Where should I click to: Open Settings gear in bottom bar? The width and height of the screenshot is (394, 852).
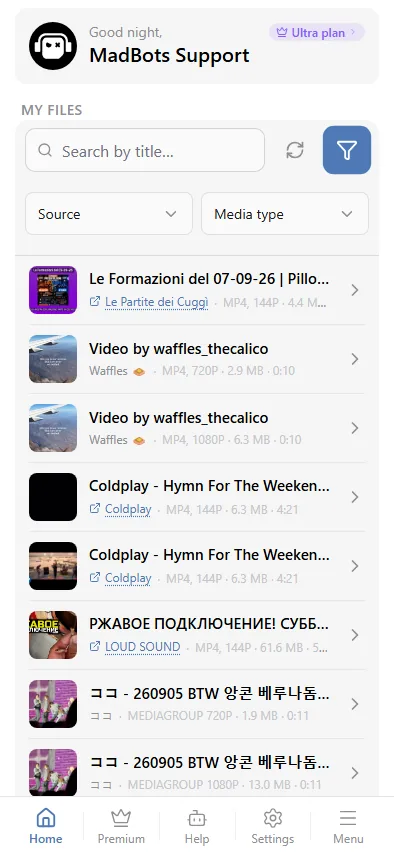pos(272,826)
